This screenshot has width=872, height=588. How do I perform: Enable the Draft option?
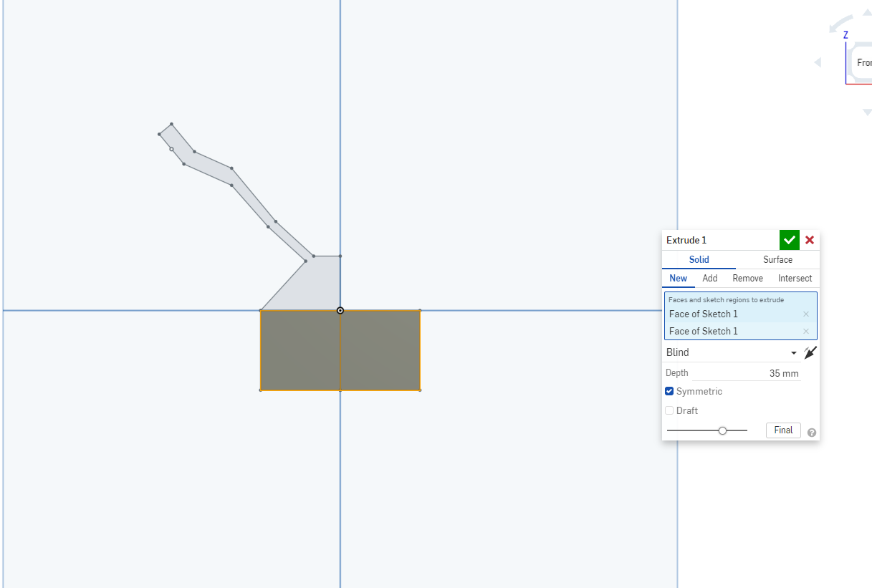(669, 410)
